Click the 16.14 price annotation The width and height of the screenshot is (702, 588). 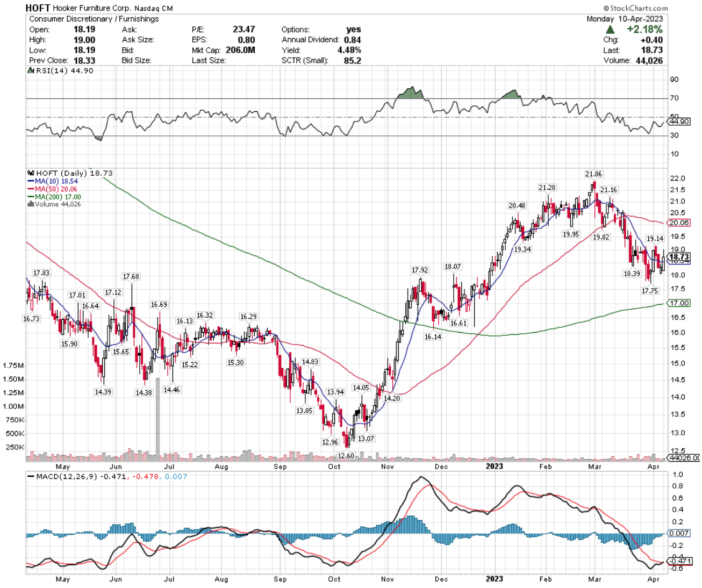click(x=433, y=337)
